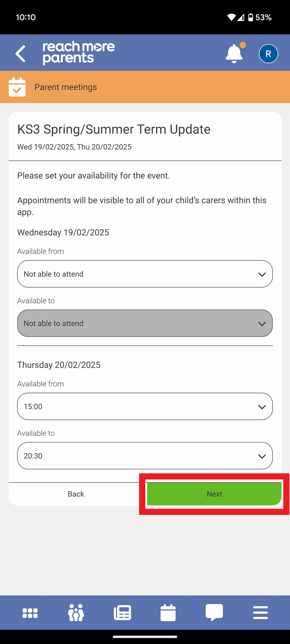This screenshot has width=290, height=644.
Task: Open Thursday Available from 15:00 dropdown
Action: click(145, 407)
